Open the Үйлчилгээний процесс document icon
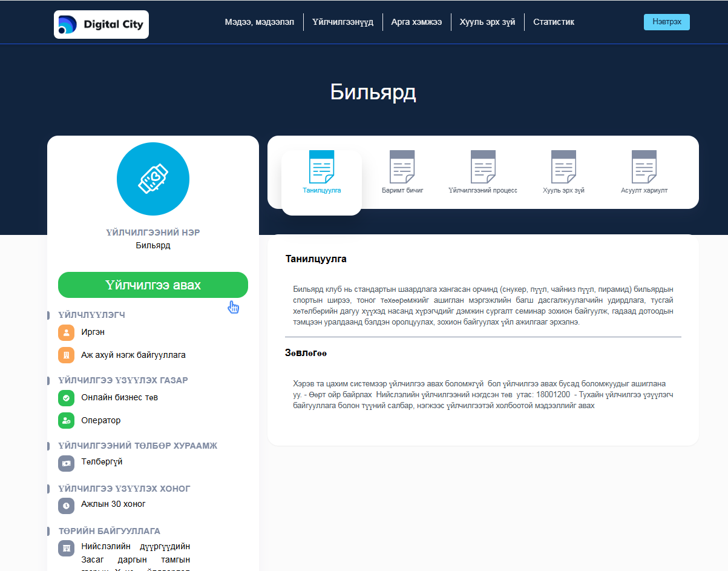The height and width of the screenshot is (571, 728). pos(483,168)
